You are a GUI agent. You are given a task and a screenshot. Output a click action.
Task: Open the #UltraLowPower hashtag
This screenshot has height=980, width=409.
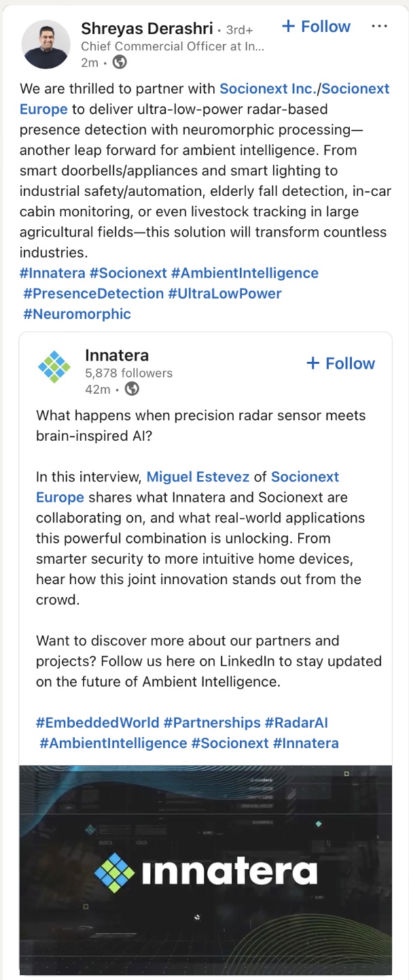click(x=224, y=293)
